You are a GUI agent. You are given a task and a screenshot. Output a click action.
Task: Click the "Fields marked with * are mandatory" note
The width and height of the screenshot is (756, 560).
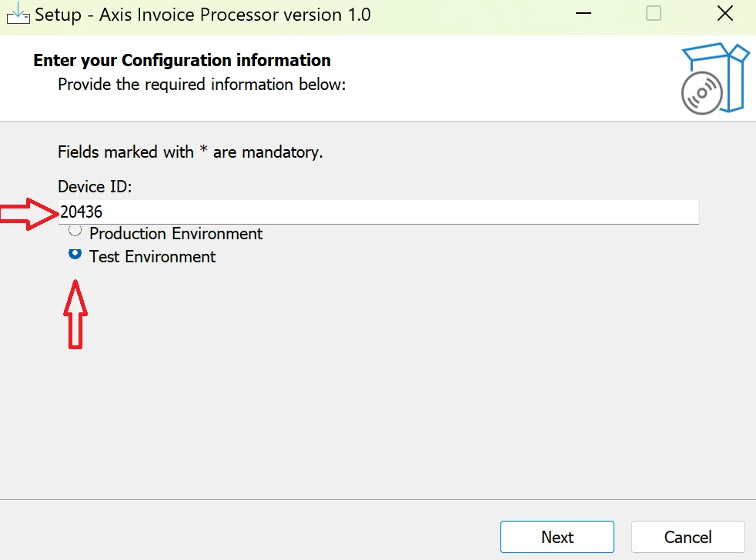pyautogui.click(x=190, y=152)
